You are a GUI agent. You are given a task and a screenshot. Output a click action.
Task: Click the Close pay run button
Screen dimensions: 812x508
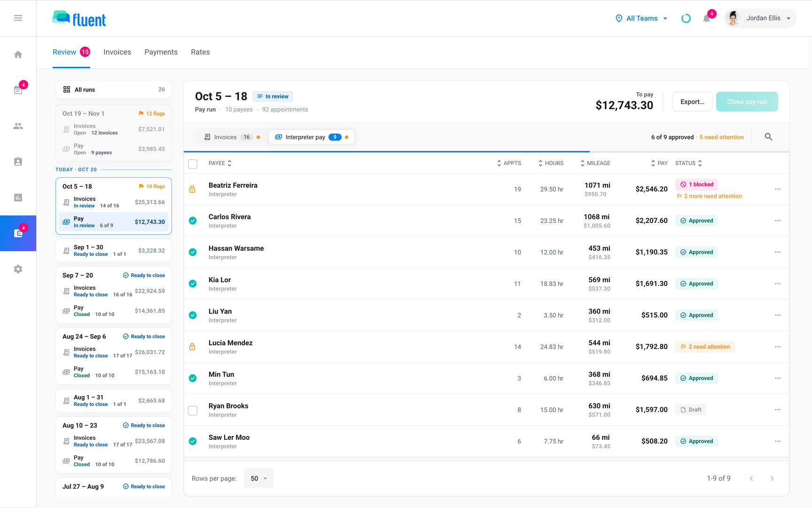[747, 102]
